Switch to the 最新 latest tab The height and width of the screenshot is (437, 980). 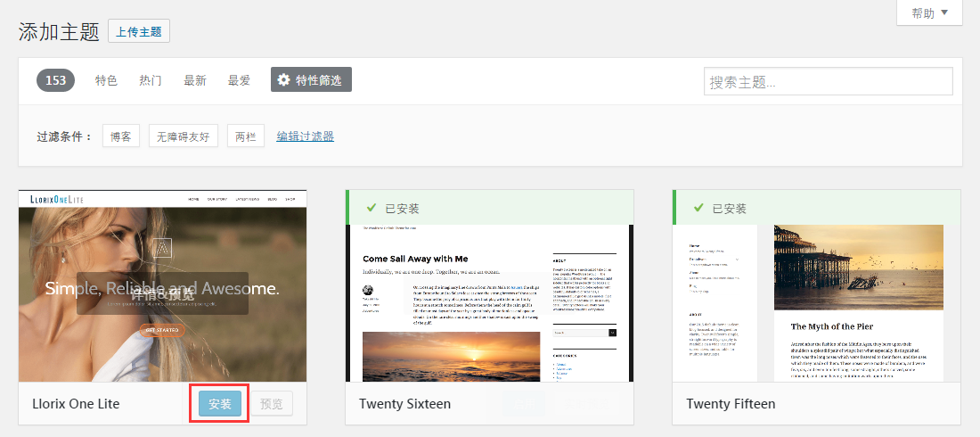point(195,80)
